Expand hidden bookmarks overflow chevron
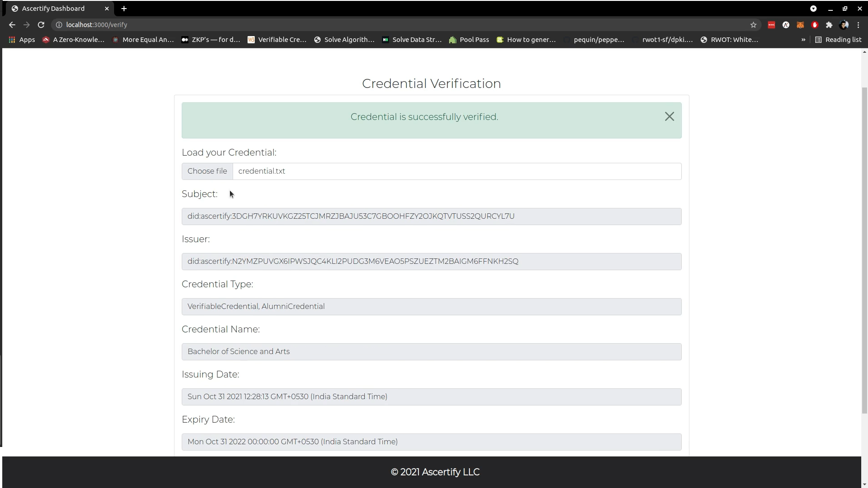 (x=803, y=40)
